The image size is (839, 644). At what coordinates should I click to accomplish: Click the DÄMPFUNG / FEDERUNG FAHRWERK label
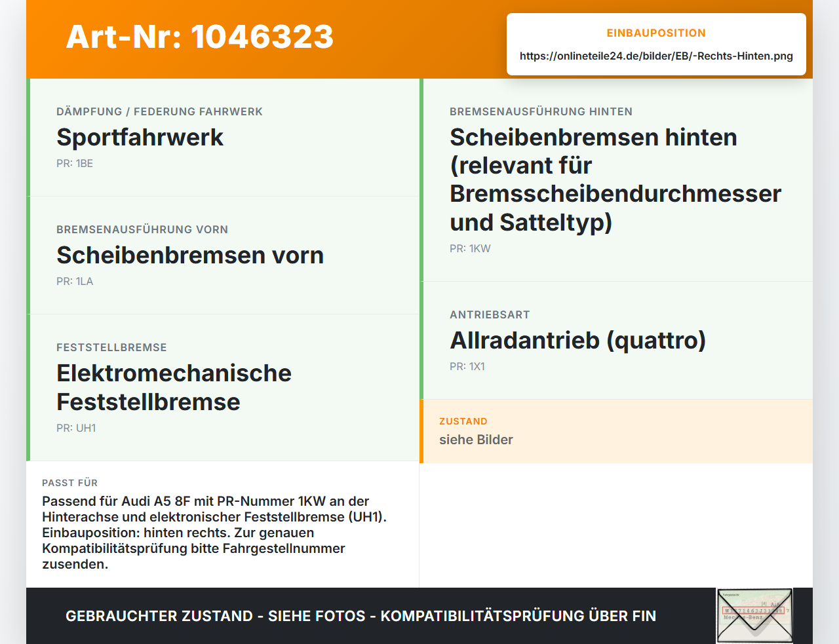tap(159, 111)
